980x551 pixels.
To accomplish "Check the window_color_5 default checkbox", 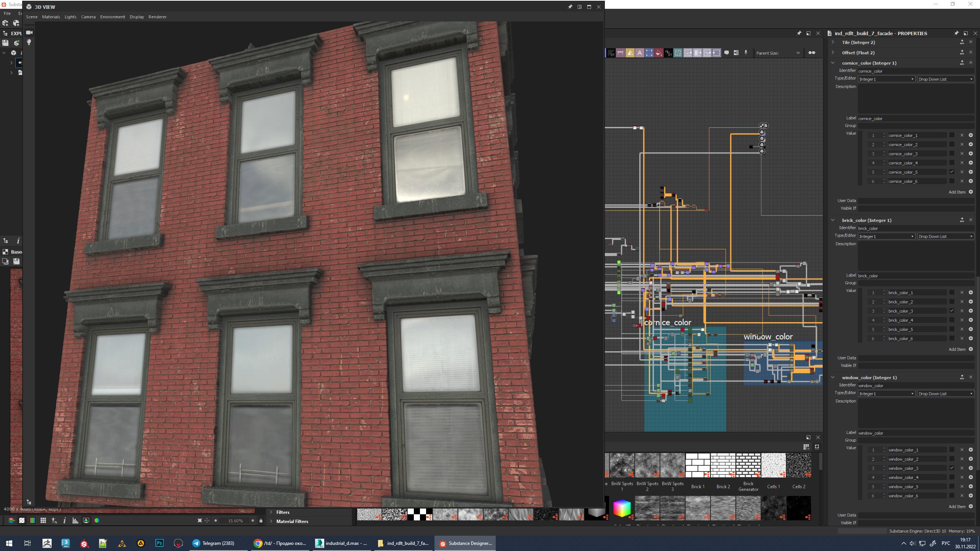I will [952, 486].
